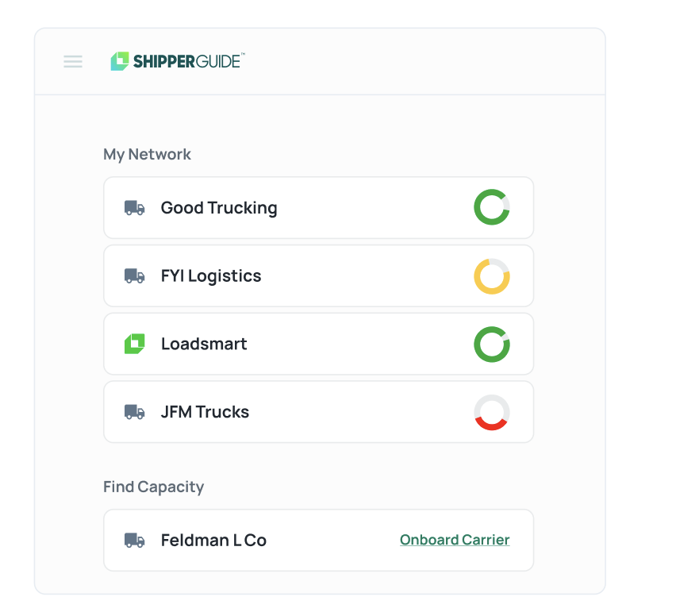Click the Find Capacity section heading
The height and width of the screenshot is (616, 676).
(x=153, y=487)
